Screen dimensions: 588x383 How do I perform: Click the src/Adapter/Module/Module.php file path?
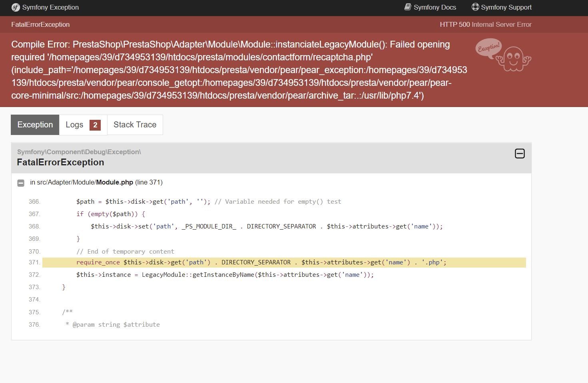click(x=85, y=182)
